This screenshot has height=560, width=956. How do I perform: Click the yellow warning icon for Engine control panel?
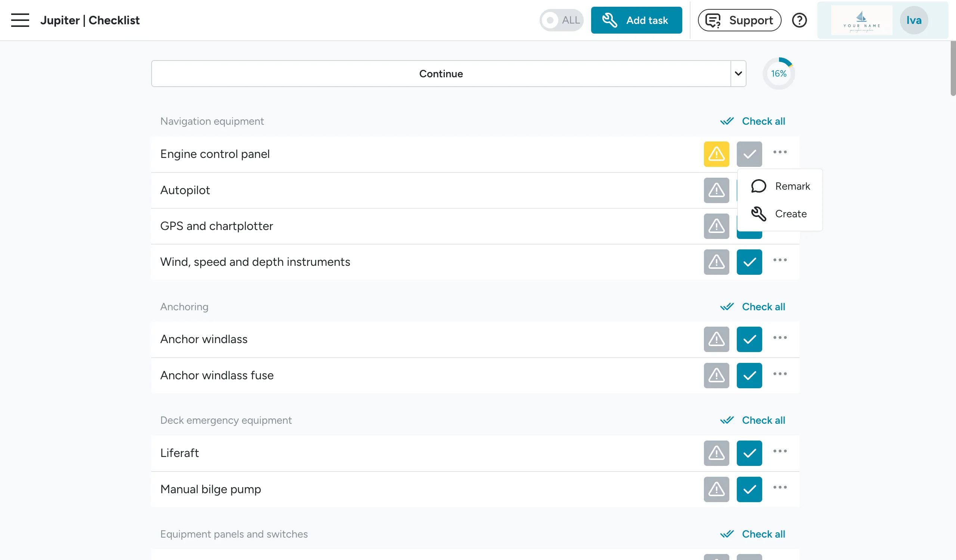click(716, 154)
